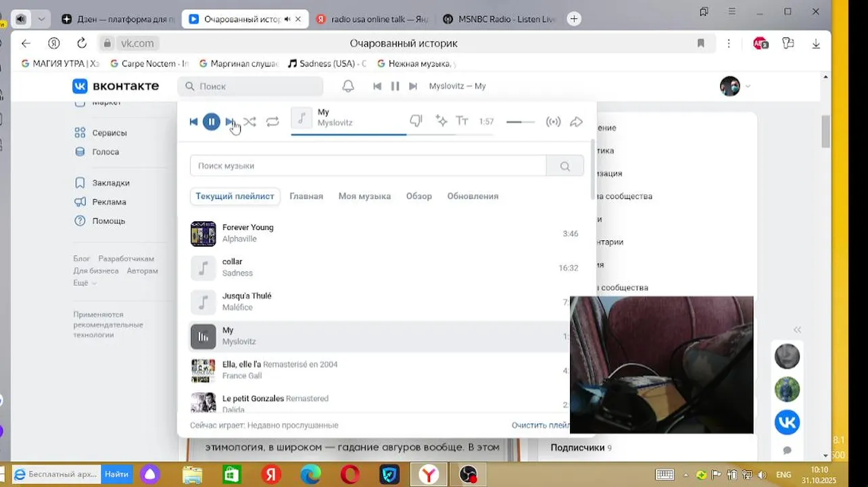
Task: Click the top-bar next track icon
Action: tap(413, 86)
